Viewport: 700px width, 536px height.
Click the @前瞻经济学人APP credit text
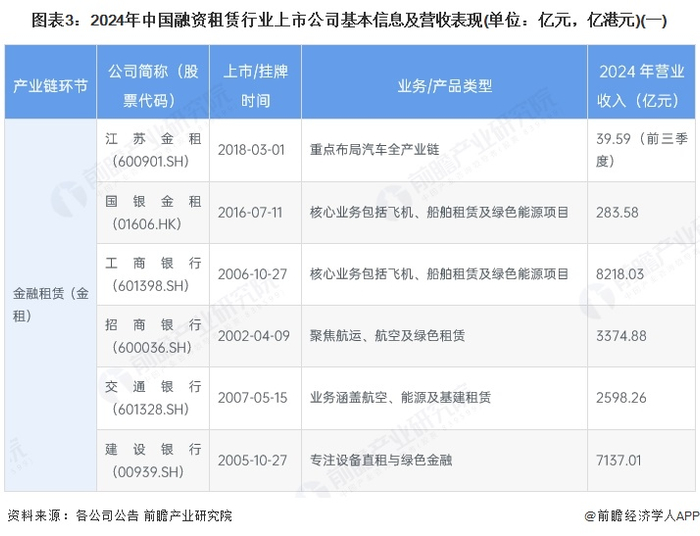(x=642, y=516)
